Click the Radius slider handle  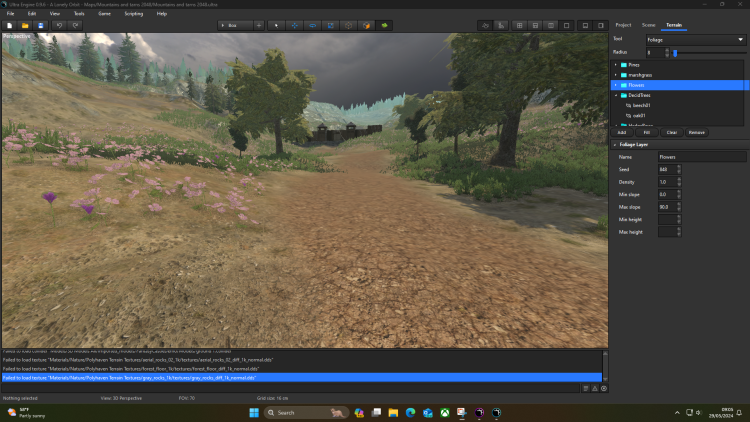pos(675,53)
